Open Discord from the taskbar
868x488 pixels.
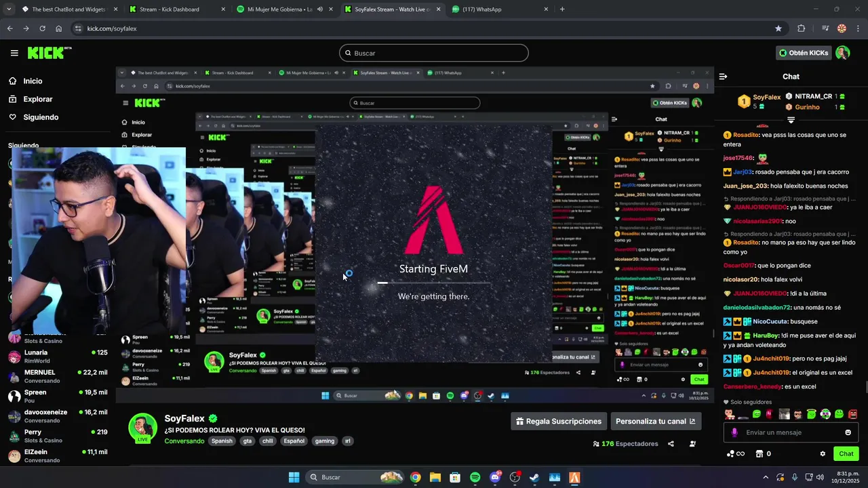pyautogui.click(x=496, y=477)
